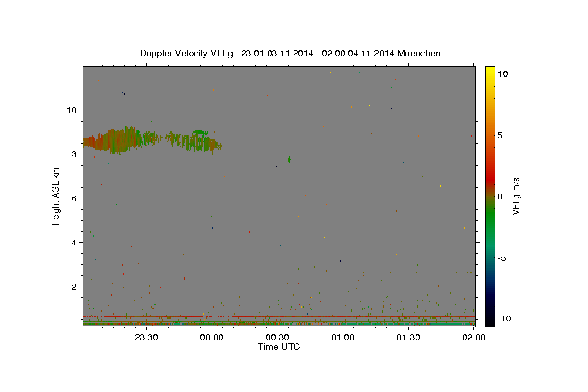Pick the yellow top of the colorbar

tap(490, 71)
